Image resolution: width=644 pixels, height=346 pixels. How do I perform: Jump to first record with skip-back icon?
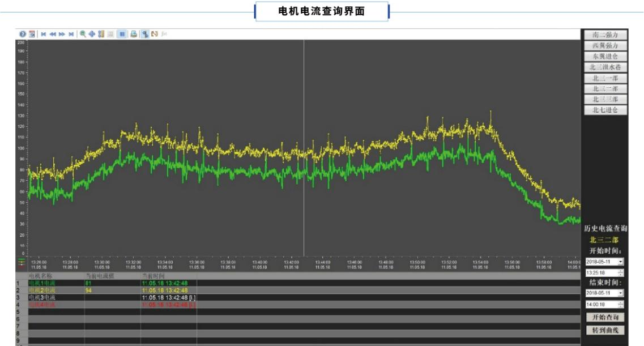pos(44,35)
